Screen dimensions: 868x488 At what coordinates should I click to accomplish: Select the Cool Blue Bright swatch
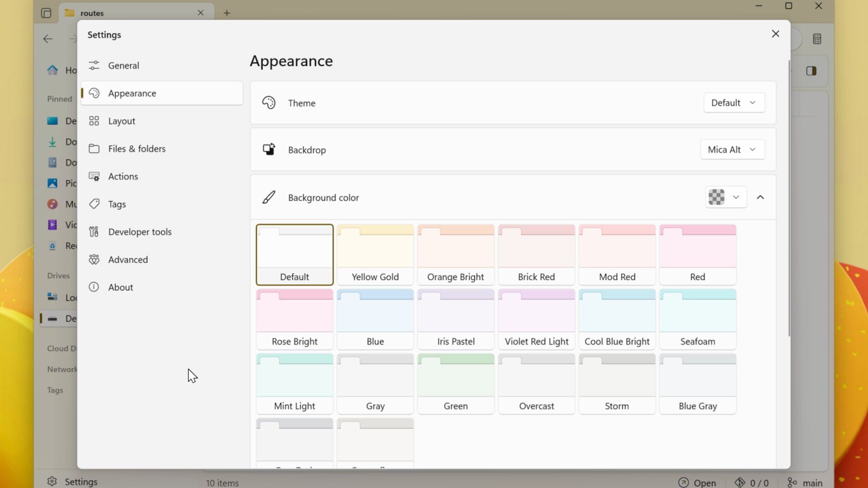[x=617, y=319]
